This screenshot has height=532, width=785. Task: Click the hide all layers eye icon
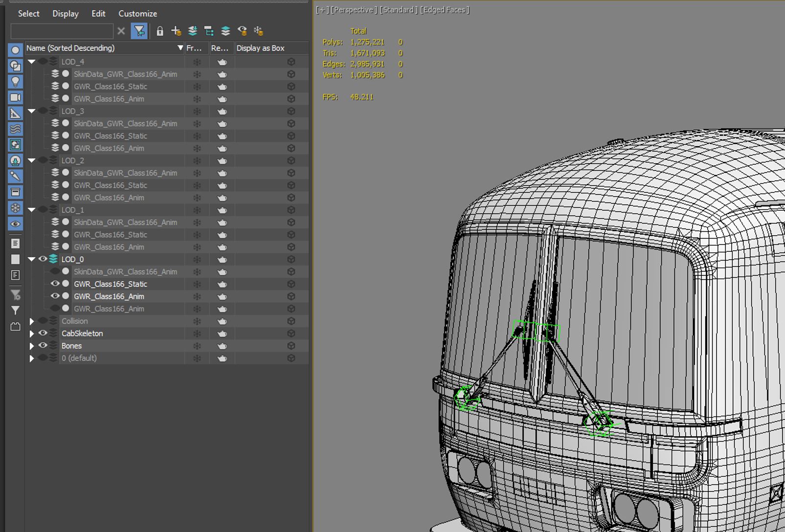tap(242, 31)
